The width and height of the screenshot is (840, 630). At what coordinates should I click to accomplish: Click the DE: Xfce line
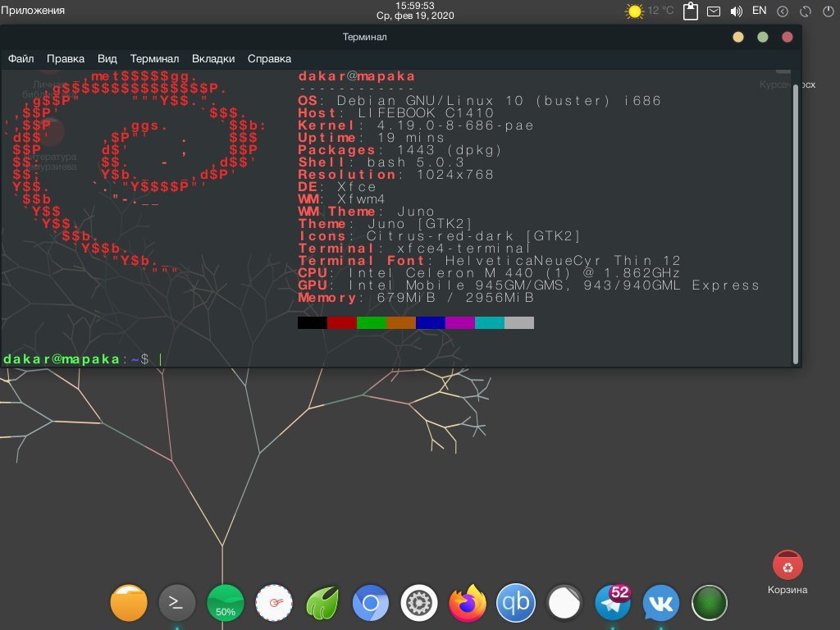[337, 187]
